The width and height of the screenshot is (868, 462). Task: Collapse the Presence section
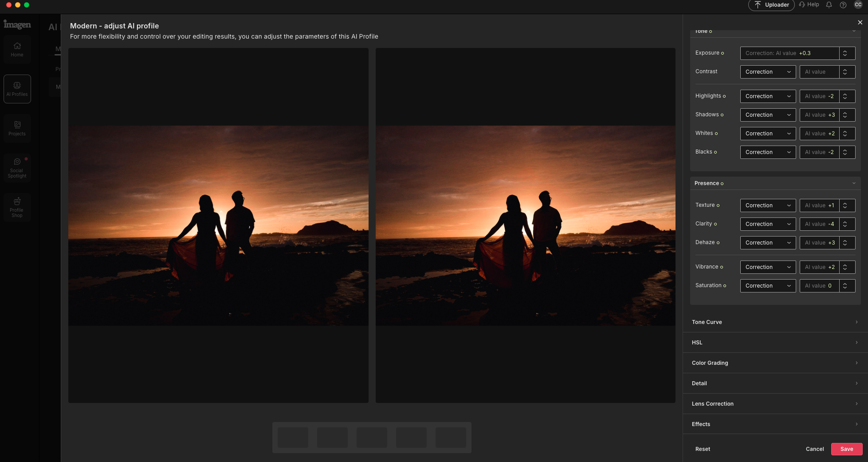775,183
